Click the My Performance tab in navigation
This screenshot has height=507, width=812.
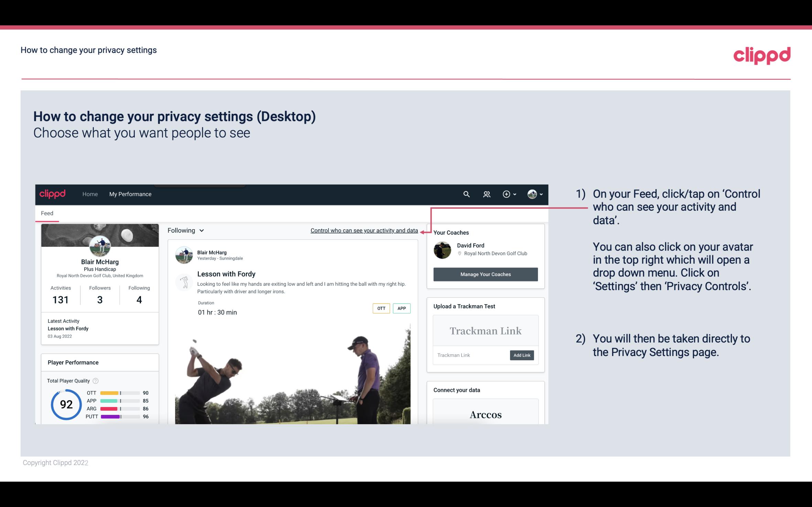click(130, 193)
